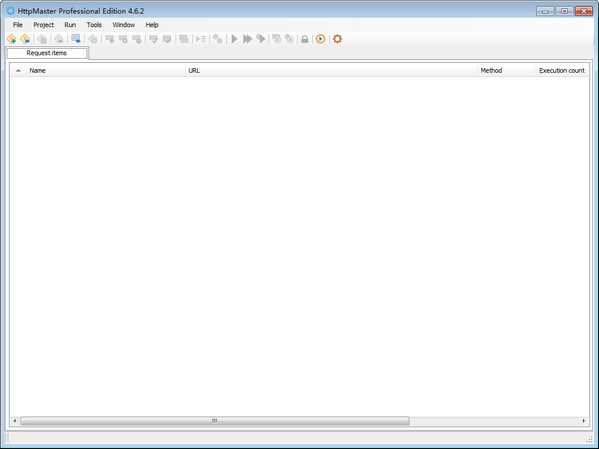Maximize the HttpMaster window
The width and height of the screenshot is (599, 449).
[565, 11]
